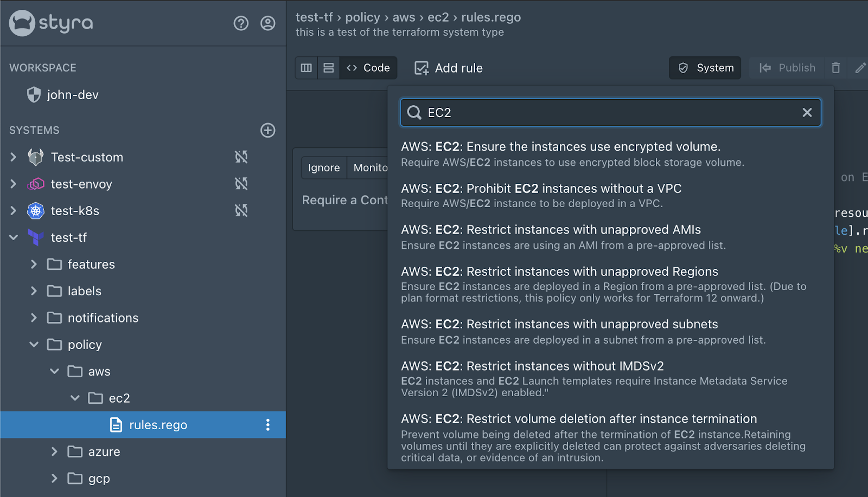Open rules.rego three-dot options menu
Image resolution: width=868 pixels, height=497 pixels.
pos(268,425)
